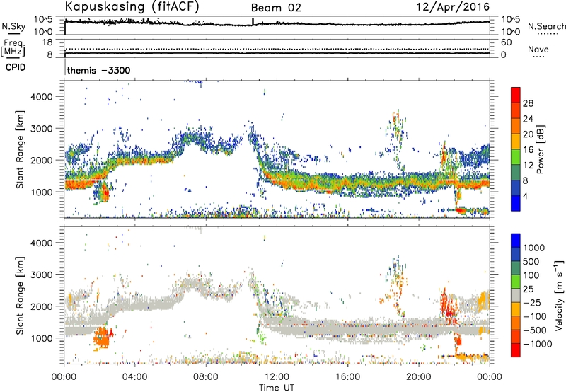Select the '20:00' time tick label
This screenshot has width=566, height=392.
[418, 377]
